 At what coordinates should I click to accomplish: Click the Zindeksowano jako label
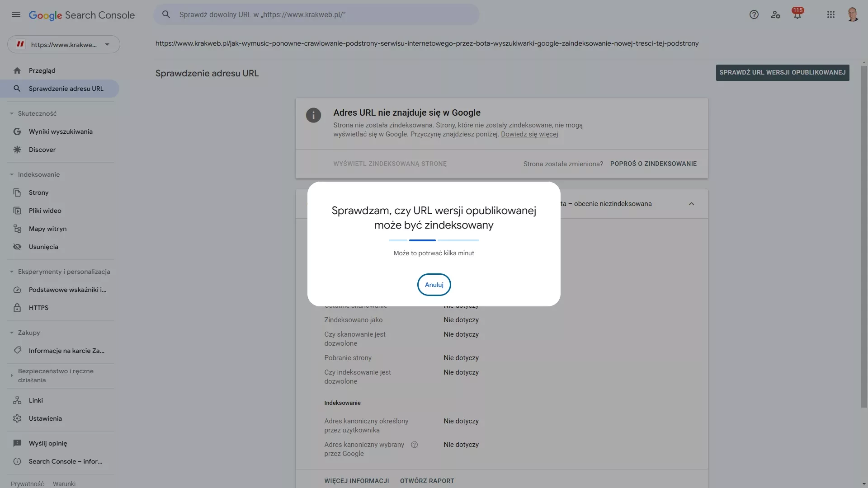(354, 320)
